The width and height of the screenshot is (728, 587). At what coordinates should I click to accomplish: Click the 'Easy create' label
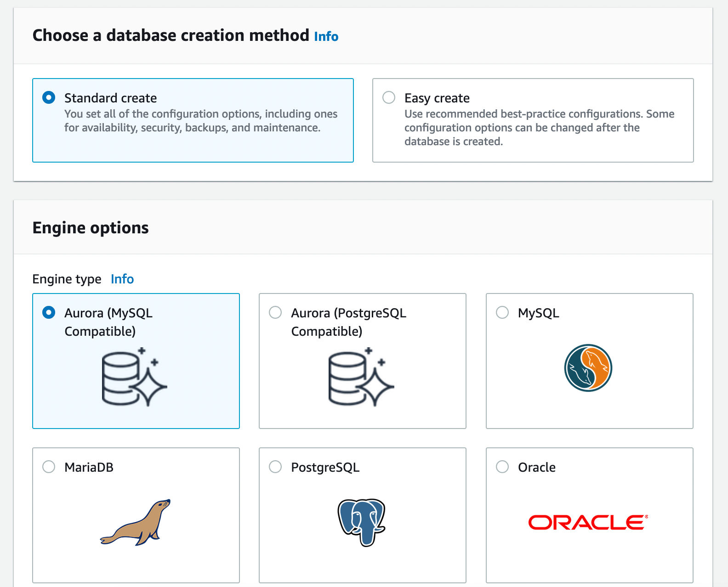pyautogui.click(x=437, y=98)
